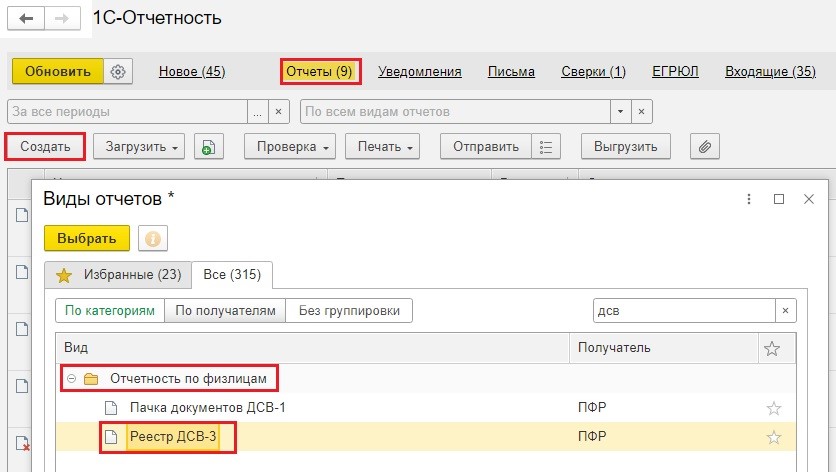Click ПФР recipient of Реестр ДСВ-3
Screen dimensions: 836x472
[x=592, y=436]
